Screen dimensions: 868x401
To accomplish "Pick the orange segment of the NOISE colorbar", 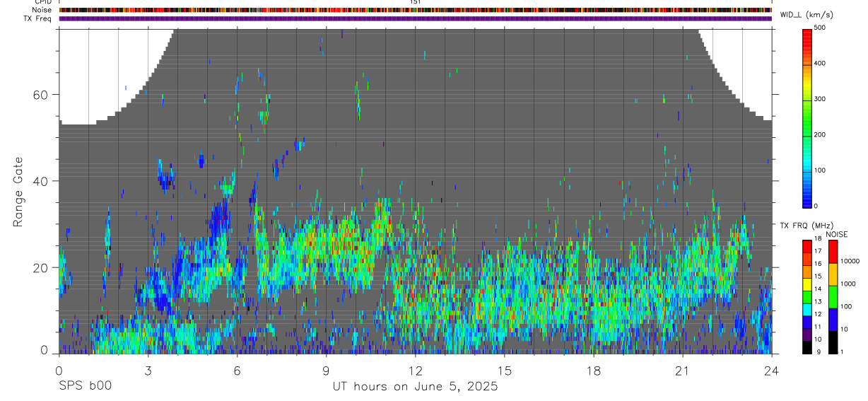I will [833, 274].
